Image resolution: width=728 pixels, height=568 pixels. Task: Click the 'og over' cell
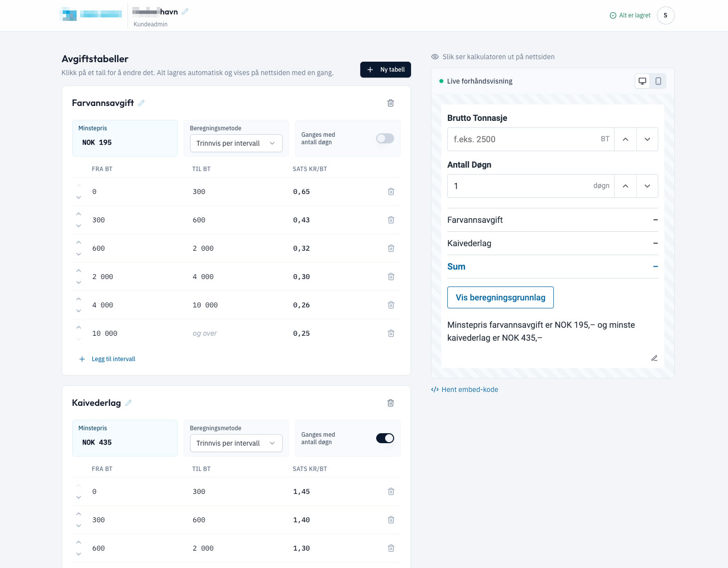click(205, 333)
